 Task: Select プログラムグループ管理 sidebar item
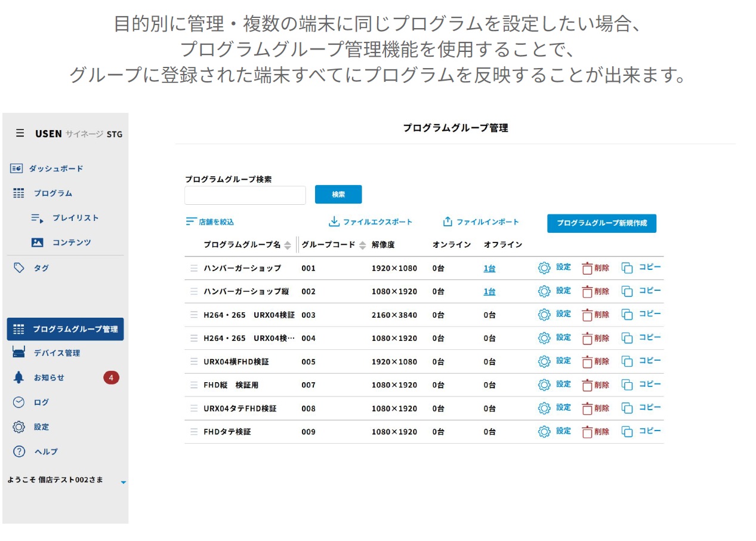coord(65,329)
